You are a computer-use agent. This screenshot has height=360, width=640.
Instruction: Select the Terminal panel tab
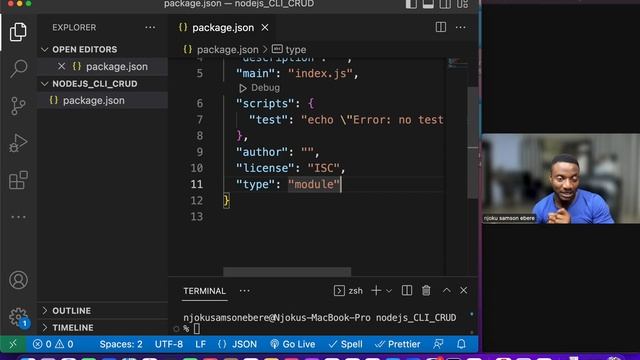click(204, 291)
